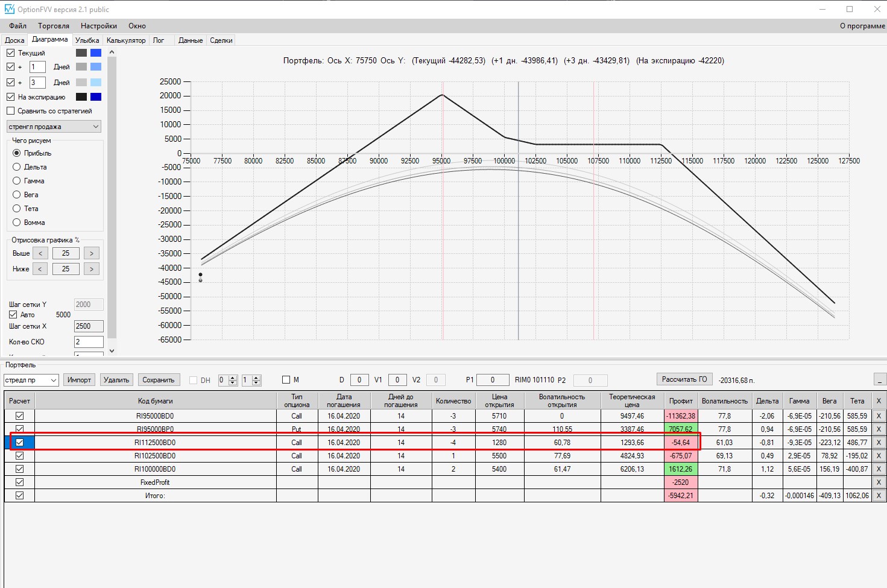Select the Вега radio button

[17, 195]
